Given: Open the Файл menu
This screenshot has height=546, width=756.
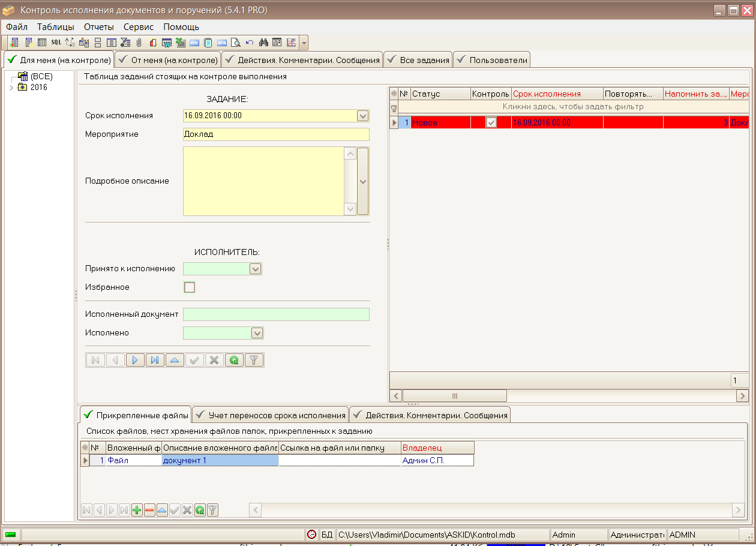Looking at the screenshot, I should coord(17,27).
